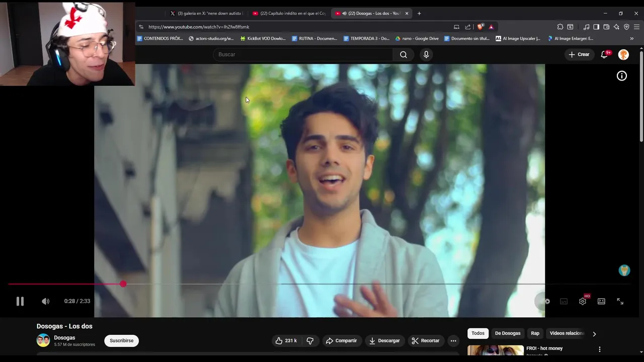Screen dimensions: 644x362
Task: Close the Dosogas - Los dos tab
Action: 407,14
